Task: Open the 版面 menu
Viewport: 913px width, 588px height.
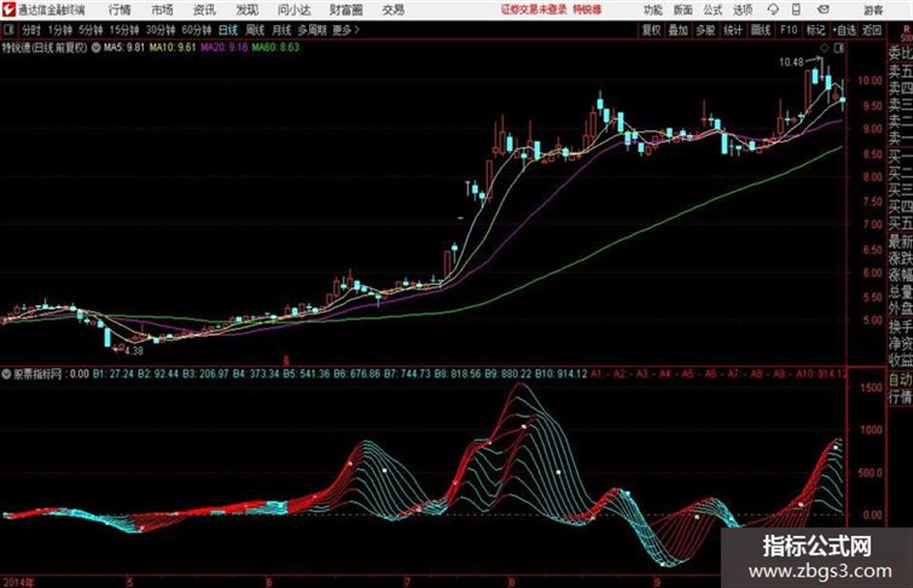Action: tap(683, 10)
